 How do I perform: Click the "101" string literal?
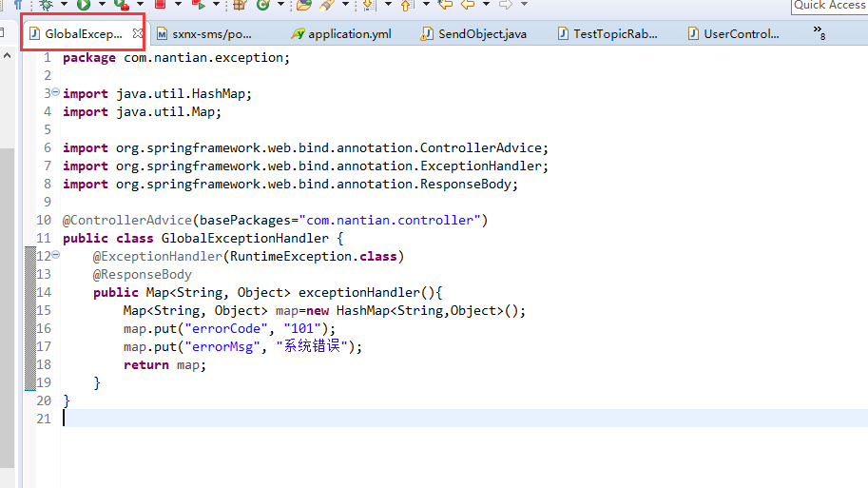pos(302,328)
